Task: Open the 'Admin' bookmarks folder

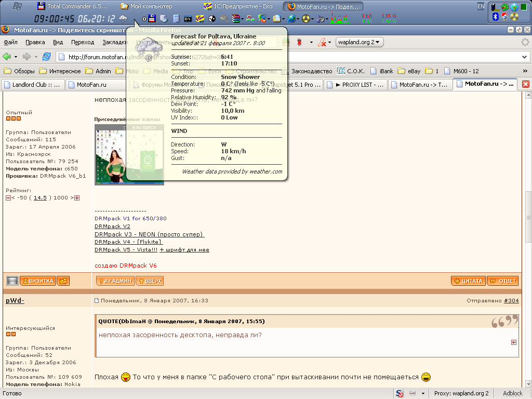Action: pos(98,71)
